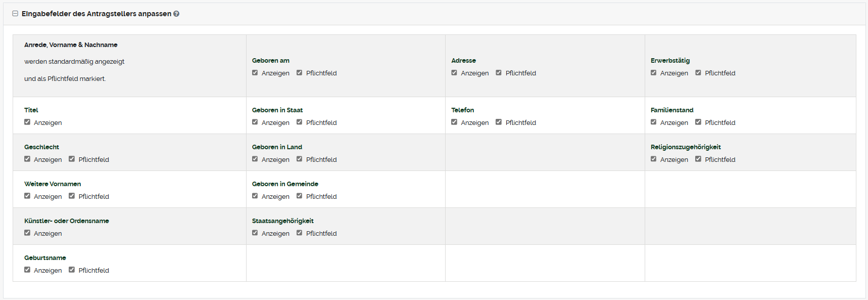Click the section heading Eingabefelder des Antragstellers anpassen
Viewport: 868px width, 300px height.
(x=96, y=14)
